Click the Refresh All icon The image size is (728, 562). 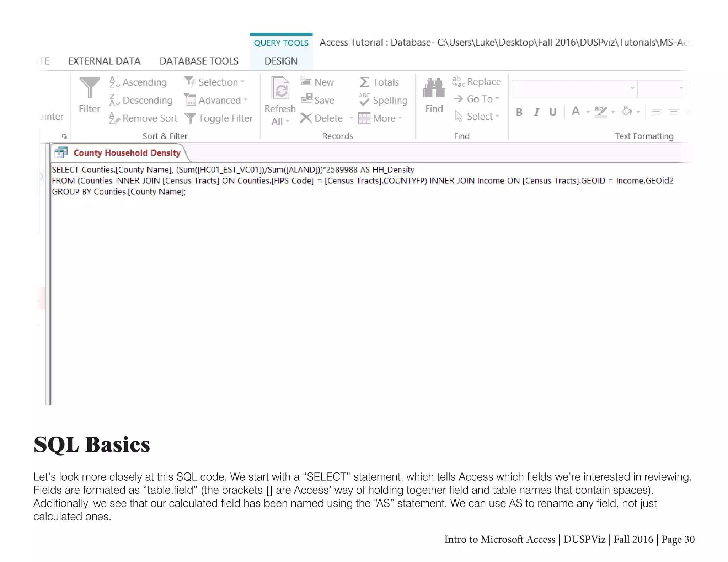point(280,88)
